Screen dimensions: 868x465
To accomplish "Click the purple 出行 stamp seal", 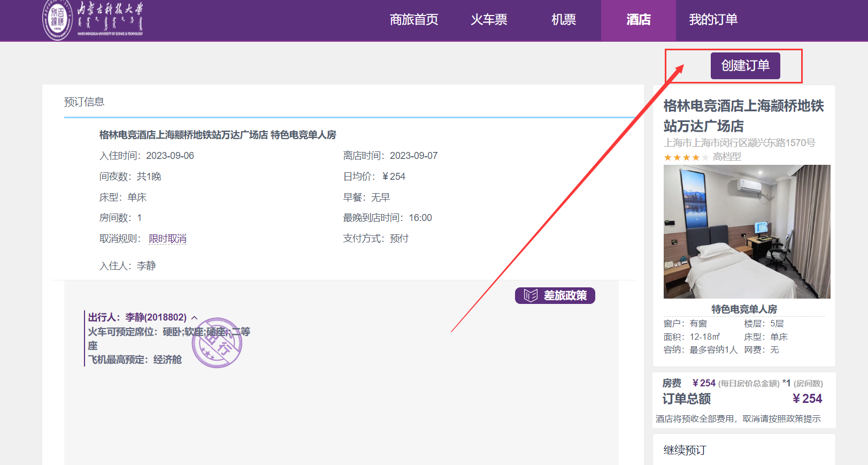I will 217,343.
